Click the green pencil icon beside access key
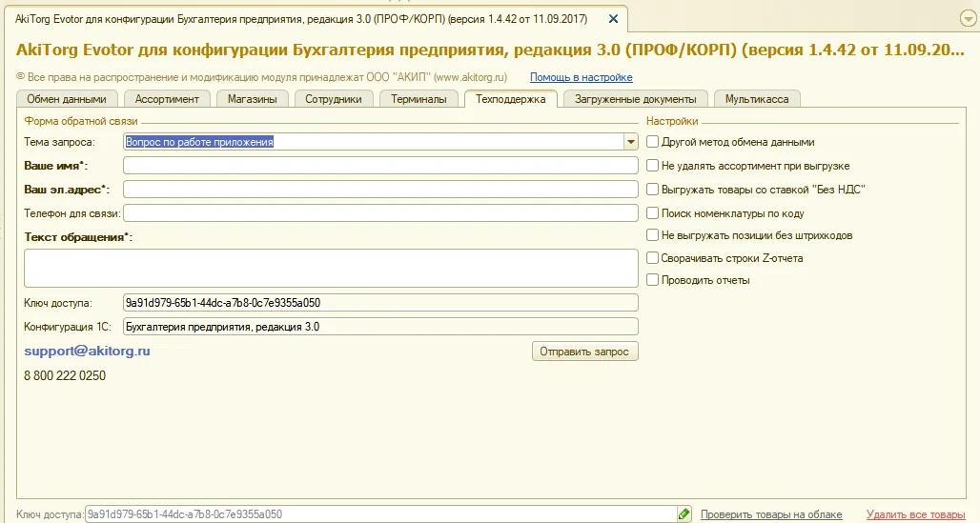Screen dimensions: 980x523 click(684, 514)
